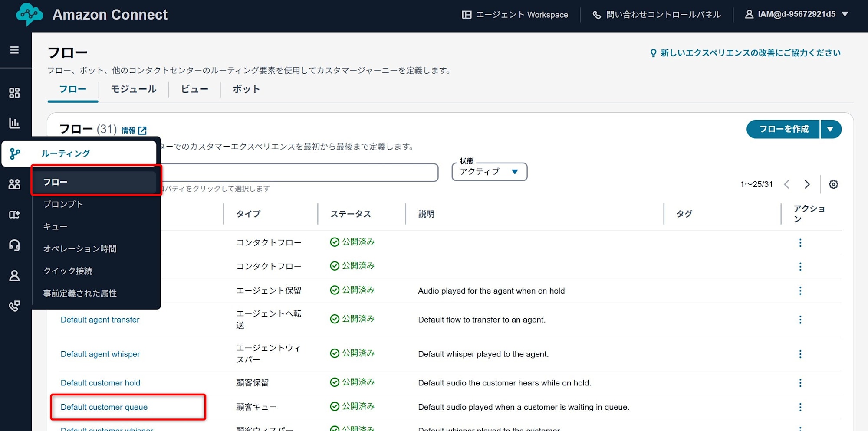The height and width of the screenshot is (431, 868).
Task: Switch to the モジュール tab
Action: (x=134, y=89)
